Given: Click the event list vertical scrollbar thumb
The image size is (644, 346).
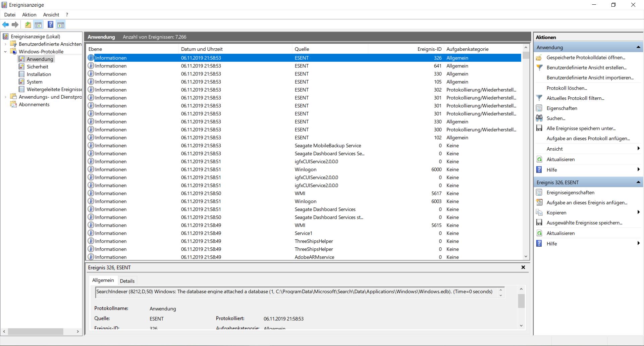Looking at the screenshot, I should [526, 56].
